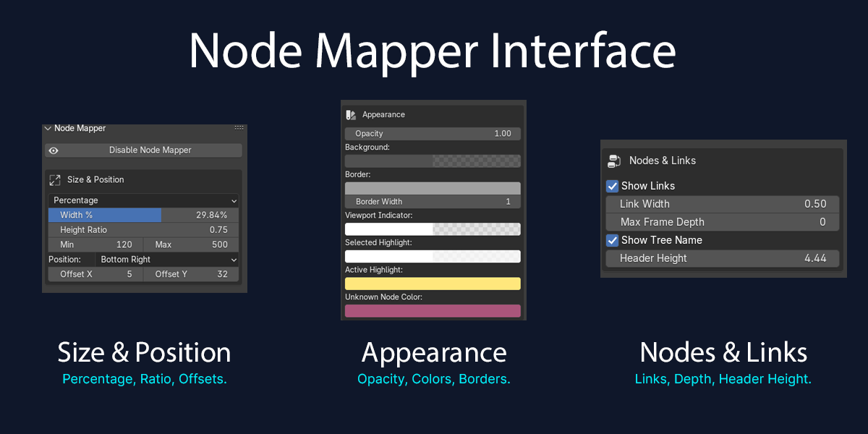The image size is (868, 434).
Task: Click the Offset X field
Action: [95, 274]
